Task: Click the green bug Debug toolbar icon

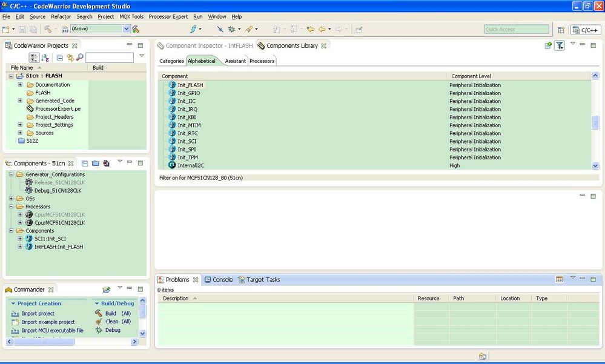Action: point(231,29)
